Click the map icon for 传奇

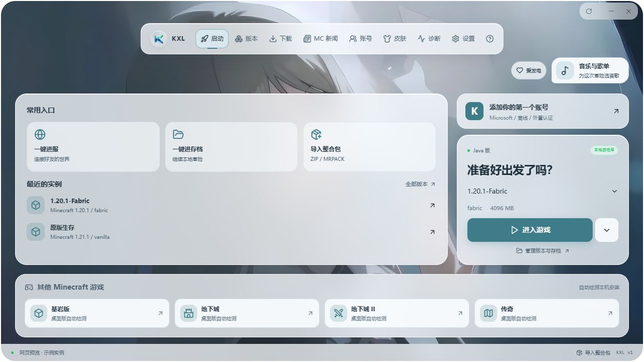point(489,313)
